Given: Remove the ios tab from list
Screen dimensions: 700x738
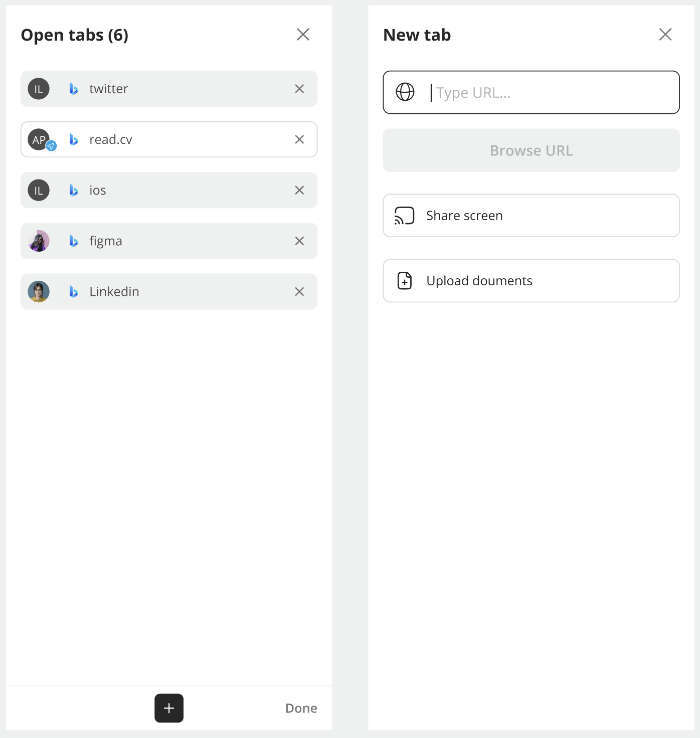Looking at the screenshot, I should click(299, 190).
